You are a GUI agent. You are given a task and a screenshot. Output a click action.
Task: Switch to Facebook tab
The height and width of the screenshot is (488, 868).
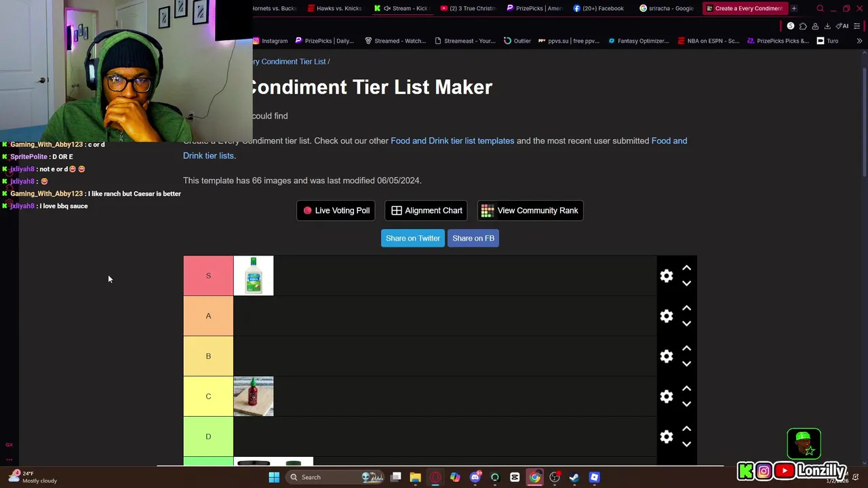point(601,8)
